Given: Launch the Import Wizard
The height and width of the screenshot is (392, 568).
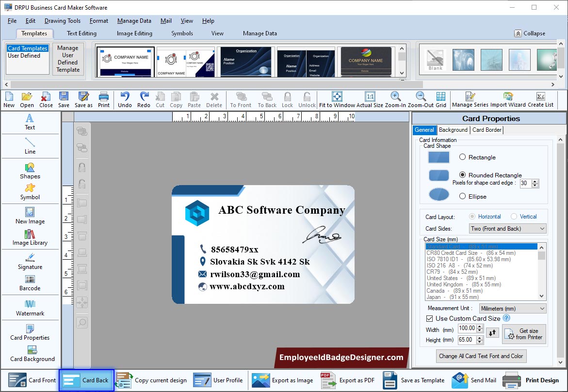Looking at the screenshot, I should pos(508,99).
